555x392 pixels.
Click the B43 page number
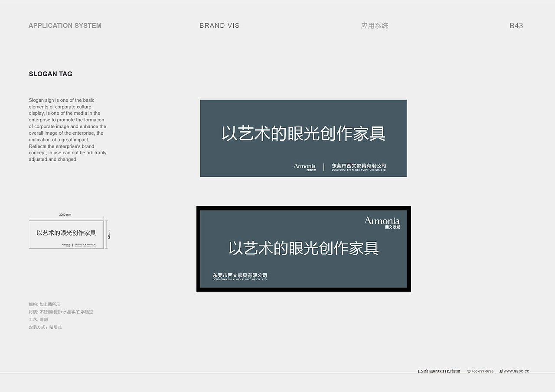click(516, 26)
